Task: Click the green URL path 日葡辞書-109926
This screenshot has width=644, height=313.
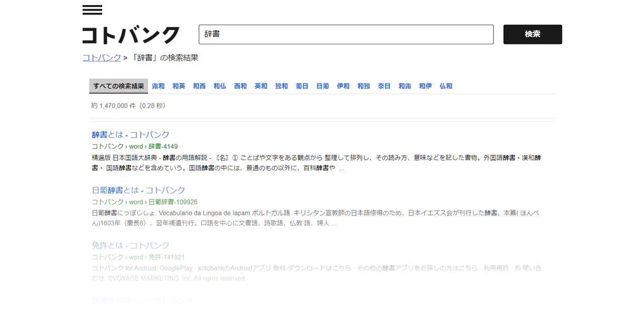Action: (173, 202)
